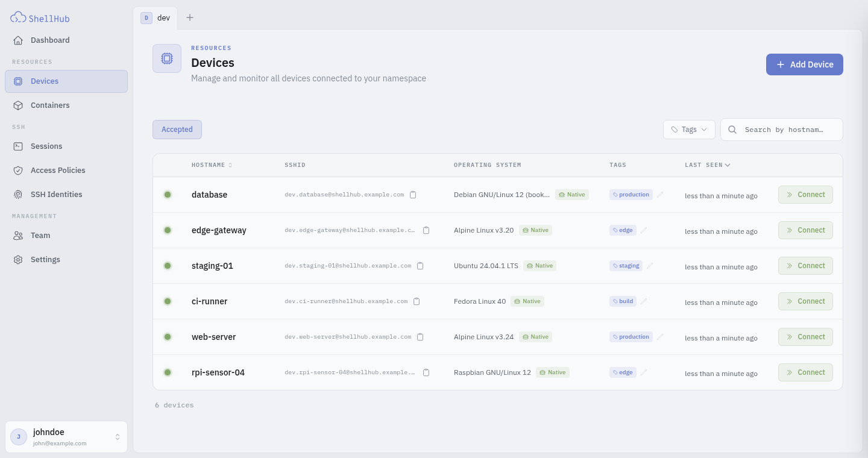868x458 pixels.
Task: Connect to the ci-runner device
Action: 805,301
